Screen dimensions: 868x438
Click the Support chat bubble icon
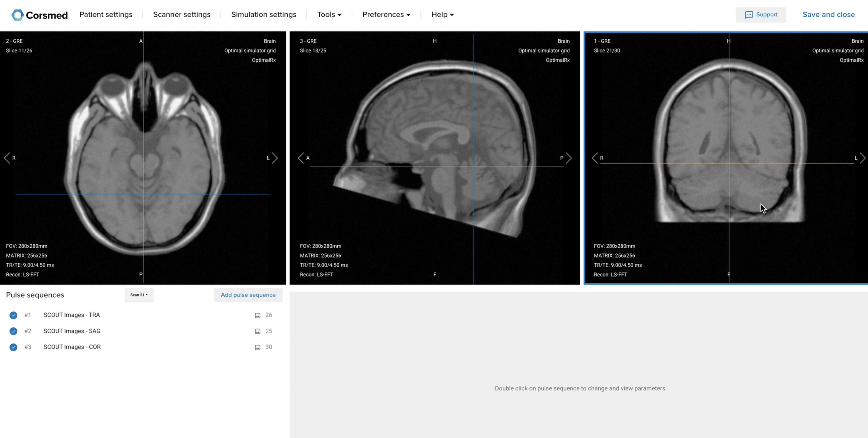click(x=749, y=15)
